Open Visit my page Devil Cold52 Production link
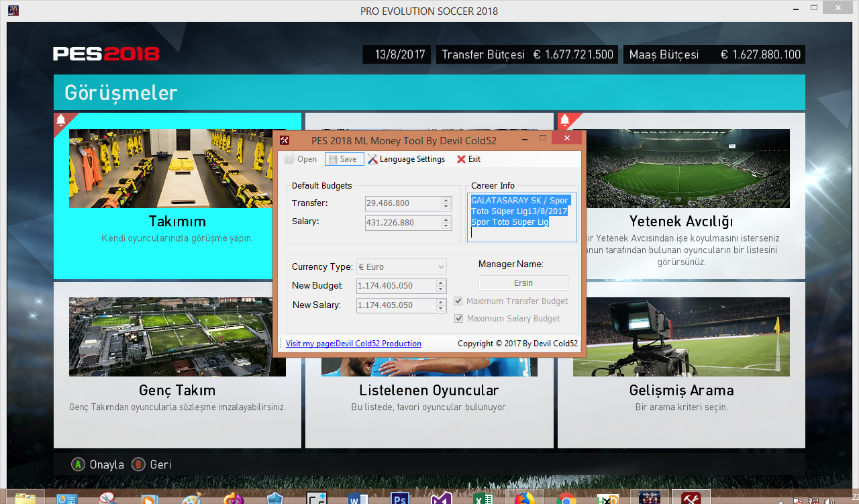 354,344
